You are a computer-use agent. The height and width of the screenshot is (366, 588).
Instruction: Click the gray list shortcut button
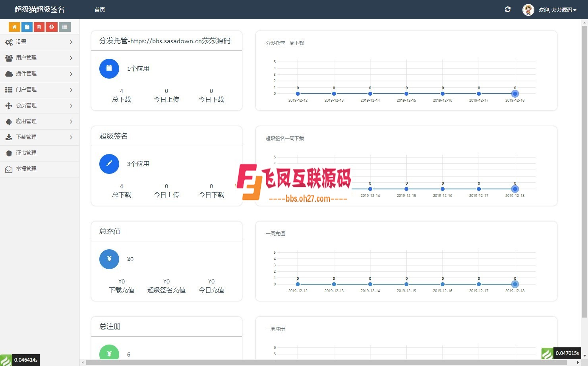pos(65,27)
